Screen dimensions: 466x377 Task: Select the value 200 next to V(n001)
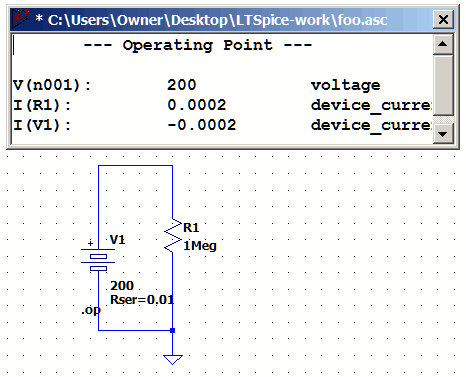click(x=182, y=85)
